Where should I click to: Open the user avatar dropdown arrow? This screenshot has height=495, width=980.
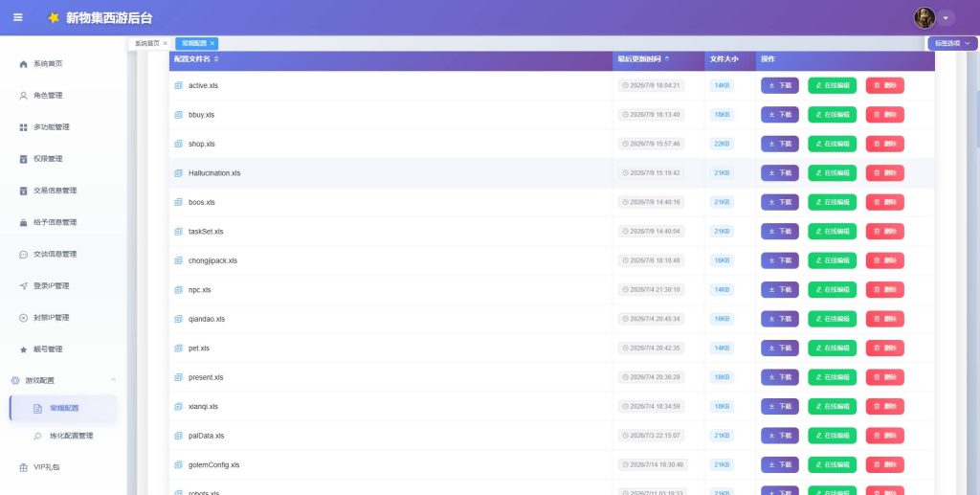coord(946,18)
